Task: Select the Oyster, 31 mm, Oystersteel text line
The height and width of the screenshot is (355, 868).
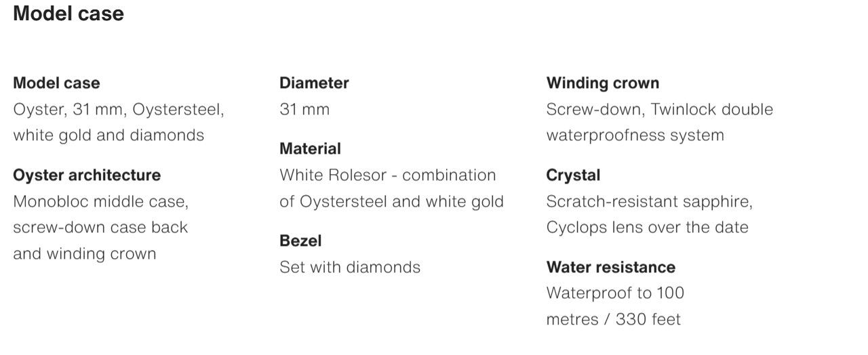Action: (x=119, y=109)
